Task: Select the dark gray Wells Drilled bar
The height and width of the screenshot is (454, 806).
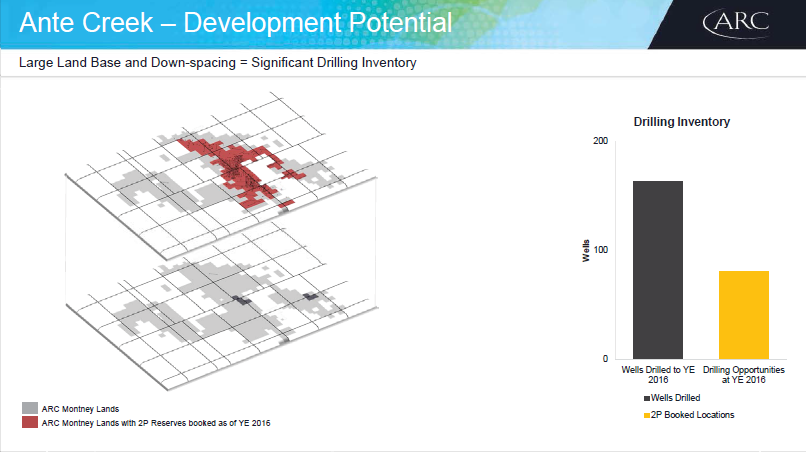Action: click(x=658, y=270)
